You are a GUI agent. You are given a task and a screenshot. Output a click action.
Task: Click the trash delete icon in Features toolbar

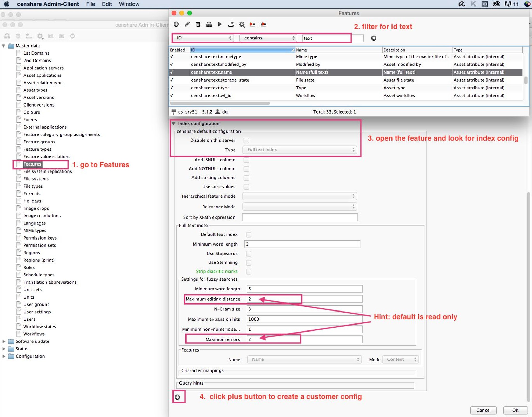point(198,24)
